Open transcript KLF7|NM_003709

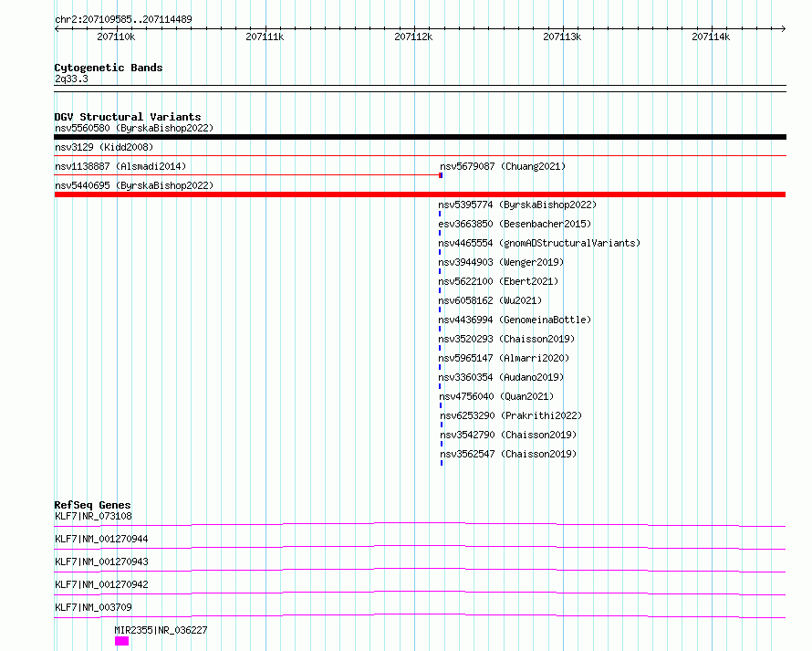(x=93, y=607)
